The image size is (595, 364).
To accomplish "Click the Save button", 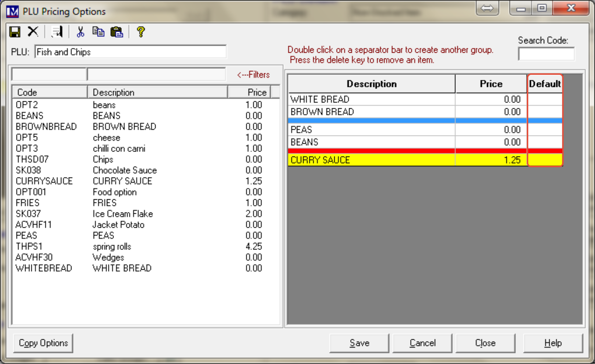I will click(x=359, y=343).
